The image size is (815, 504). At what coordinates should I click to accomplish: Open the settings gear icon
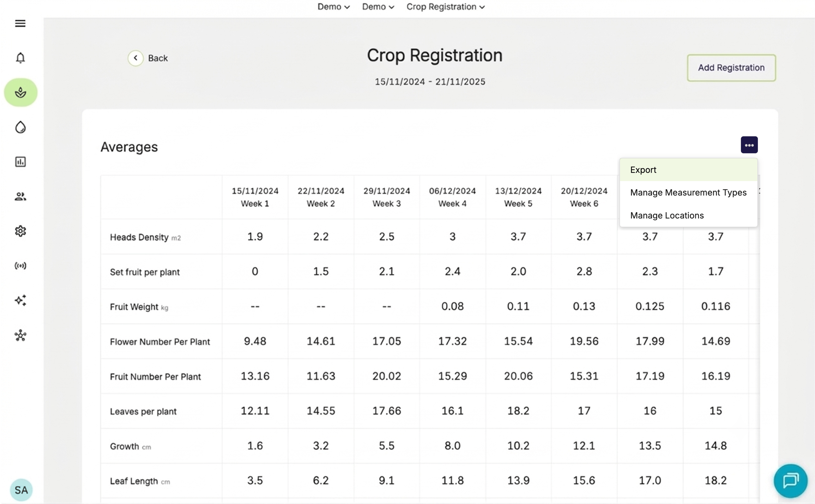pyautogui.click(x=20, y=231)
